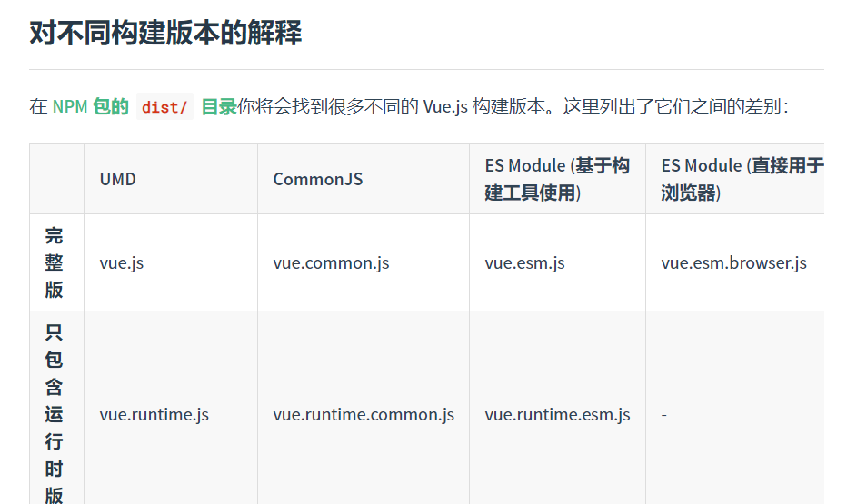Click the 'ES Module (直接用于浏览器)' header
This screenshot has height=504, width=847.
click(x=742, y=179)
